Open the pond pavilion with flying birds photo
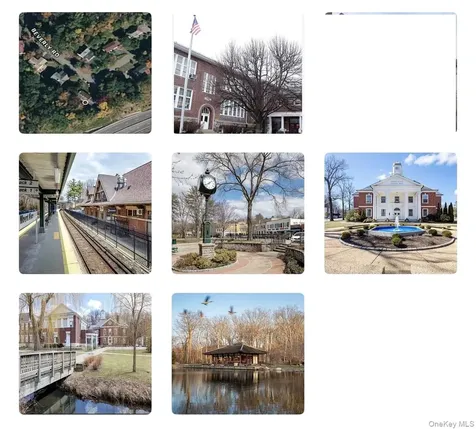Viewport: 476px width, 429px height. 238,354
